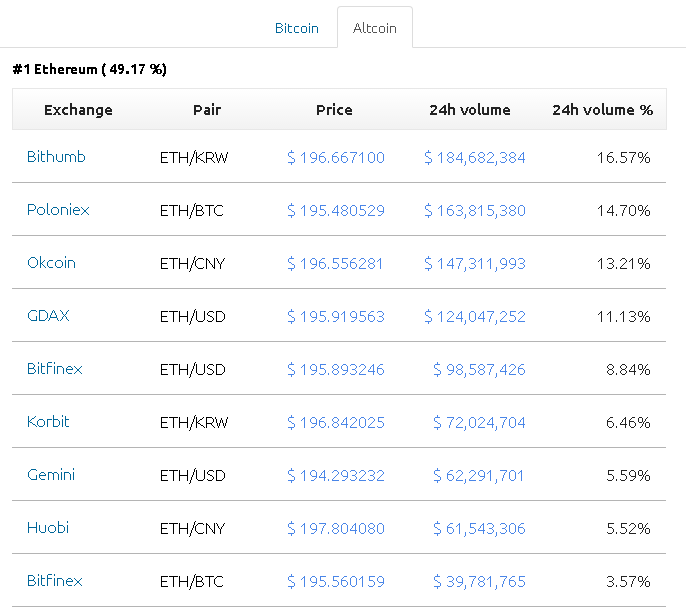The image size is (686, 610).
Task: Click the 13.21% volume share
Action: (623, 263)
